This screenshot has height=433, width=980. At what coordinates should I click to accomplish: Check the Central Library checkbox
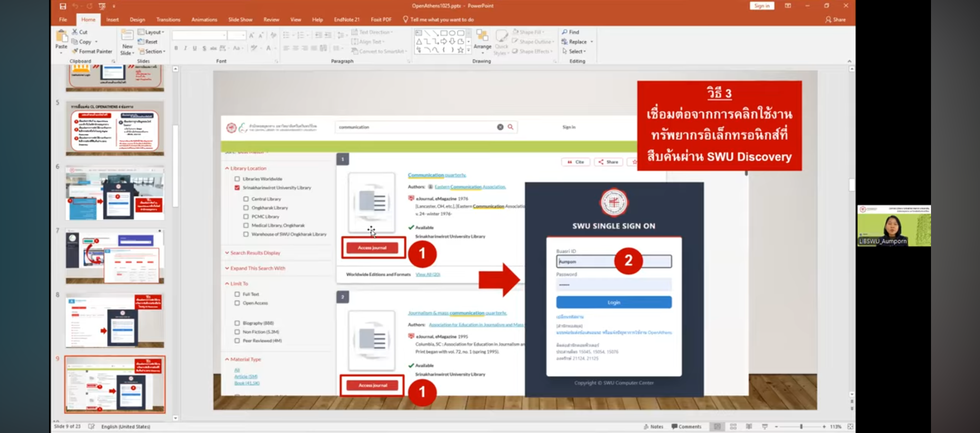click(x=246, y=199)
